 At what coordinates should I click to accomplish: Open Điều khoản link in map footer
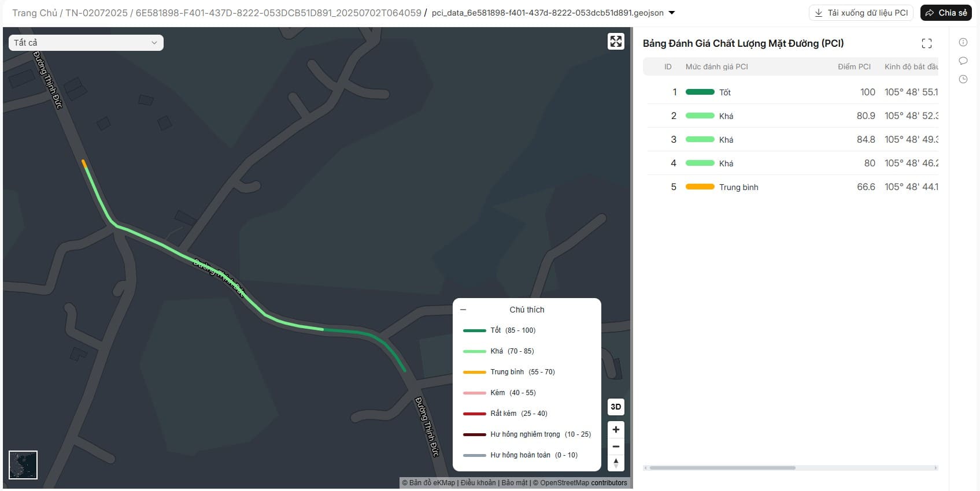(478, 483)
